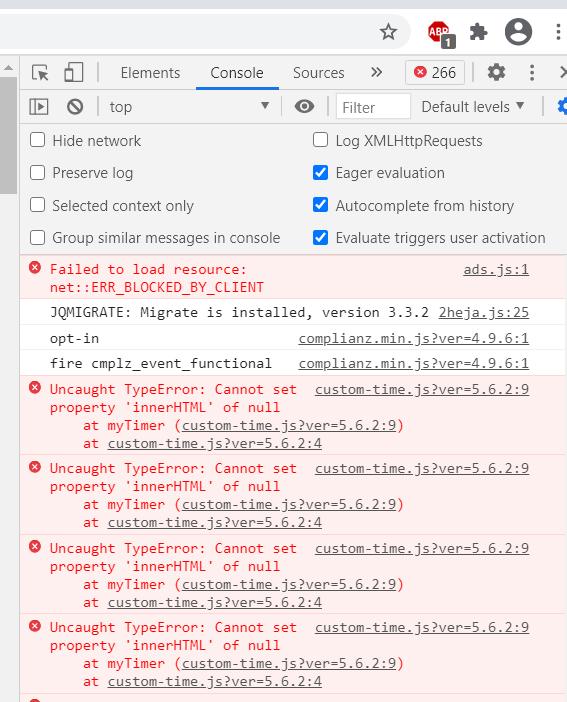This screenshot has height=702, width=567.
Task: Disable Evaluate triggers user activation checkbox
Action: tap(320, 237)
